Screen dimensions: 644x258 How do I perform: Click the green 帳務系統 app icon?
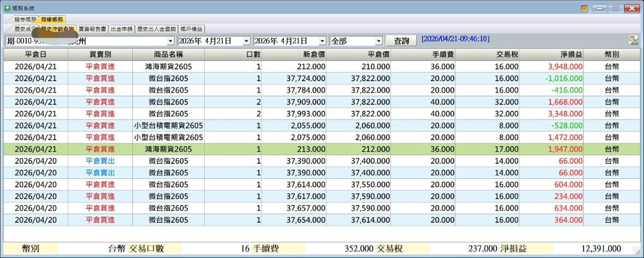tap(7, 8)
